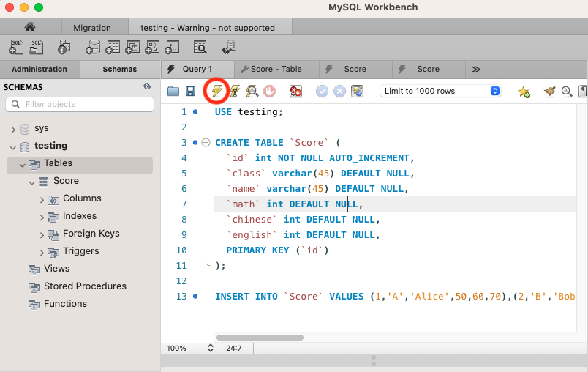588x372 pixels.
Task: Click 'PRIMARY KEY' text on line 10
Action: (257, 250)
